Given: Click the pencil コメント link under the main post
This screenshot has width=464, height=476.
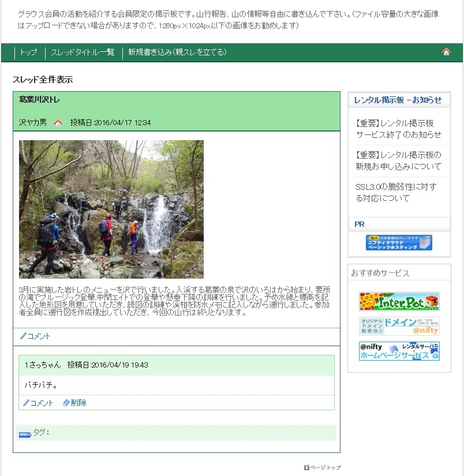Looking at the screenshot, I should point(35,336).
